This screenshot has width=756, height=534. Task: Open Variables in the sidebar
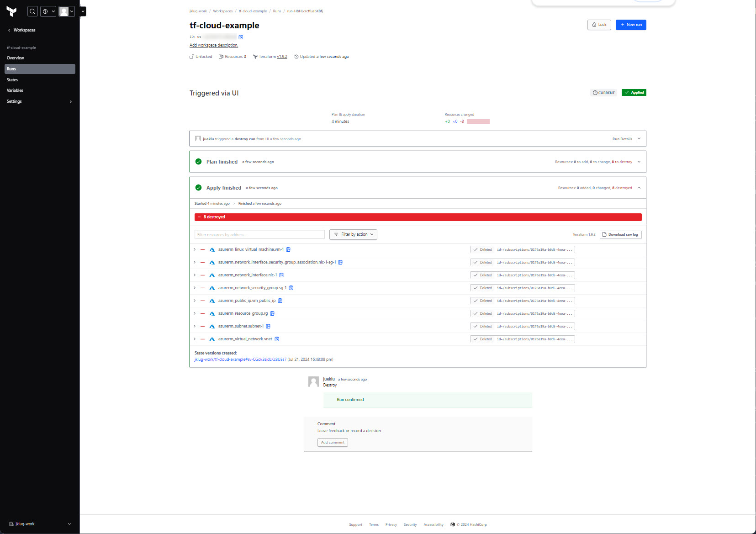(x=15, y=90)
